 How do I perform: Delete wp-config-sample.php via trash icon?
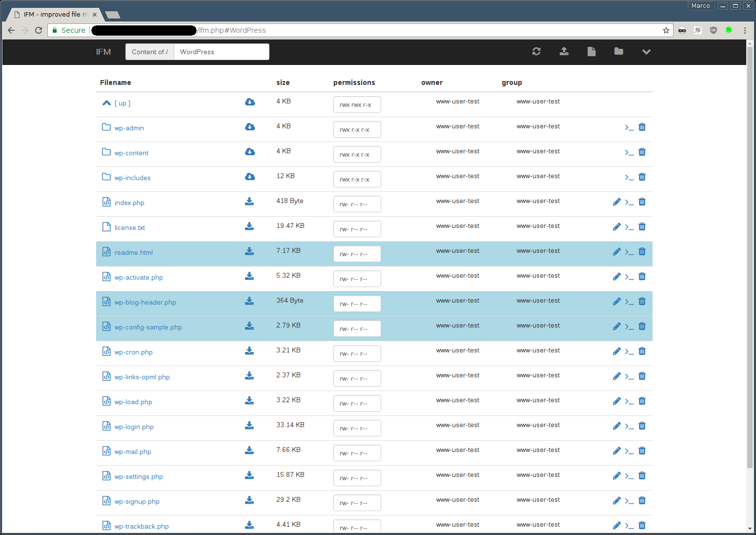[642, 327]
